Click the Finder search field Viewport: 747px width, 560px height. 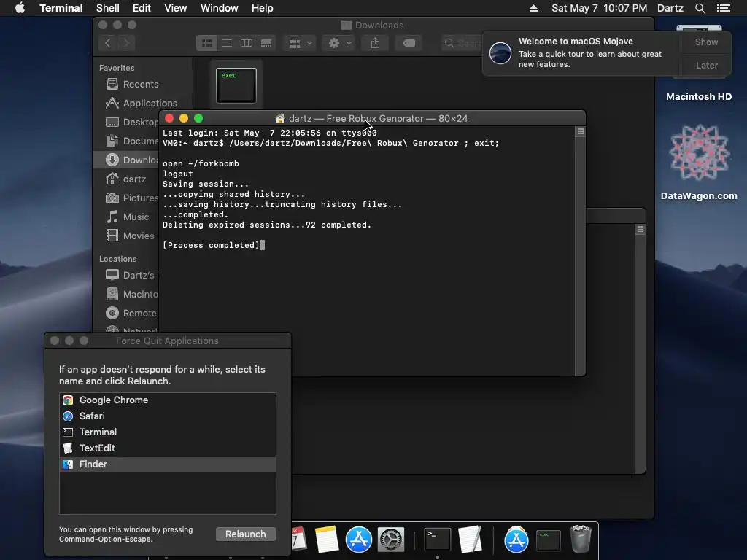pyautogui.click(x=461, y=43)
